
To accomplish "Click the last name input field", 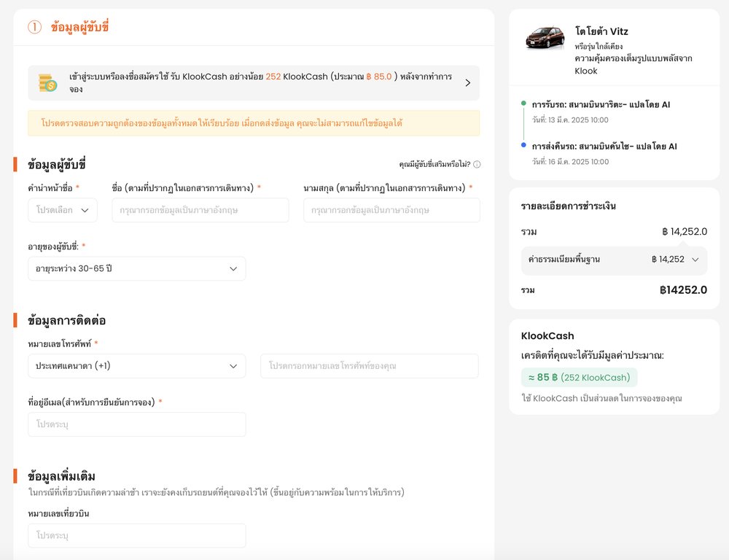I will click(x=391, y=210).
